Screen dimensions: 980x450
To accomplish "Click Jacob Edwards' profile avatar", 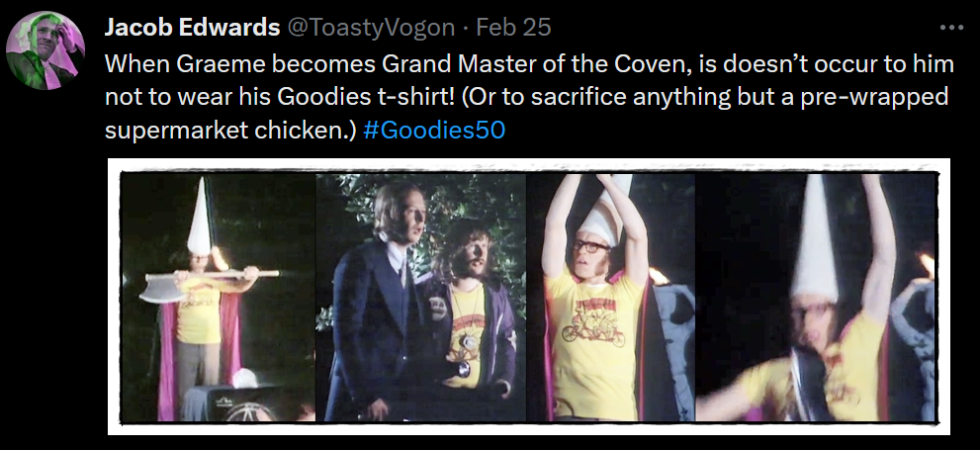I will 45,50.
